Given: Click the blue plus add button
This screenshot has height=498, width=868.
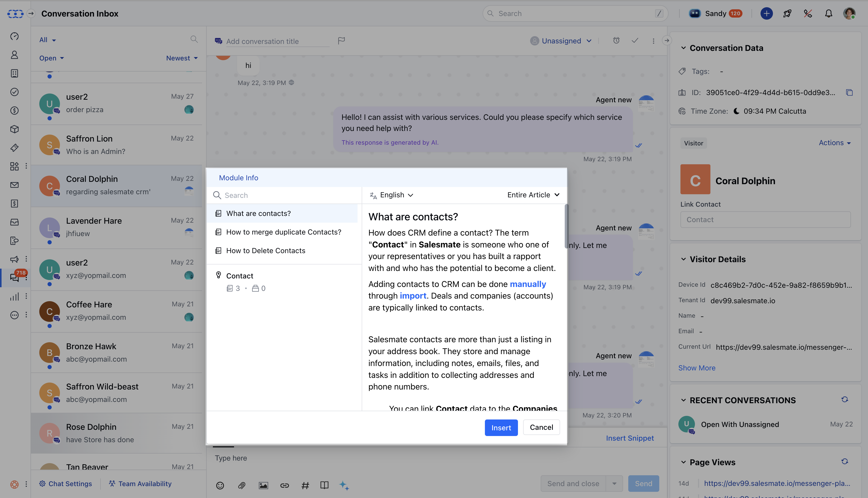Looking at the screenshot, I should pyautogui.click(x=766, y=14).
